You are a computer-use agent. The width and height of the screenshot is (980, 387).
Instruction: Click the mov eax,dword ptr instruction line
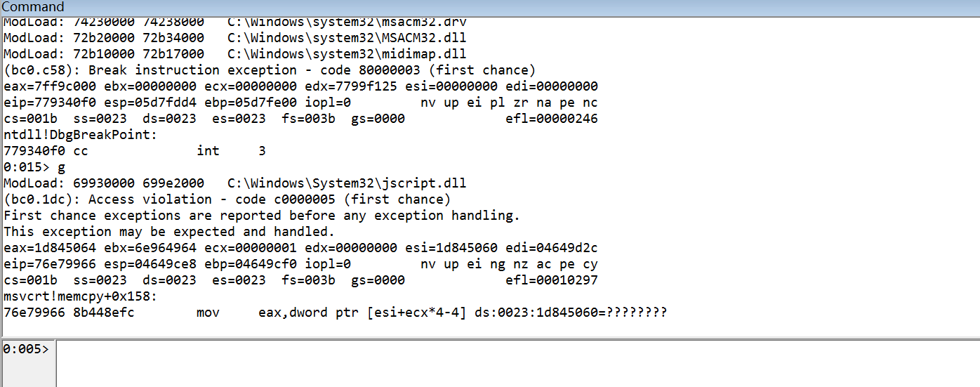click(335, 313)
